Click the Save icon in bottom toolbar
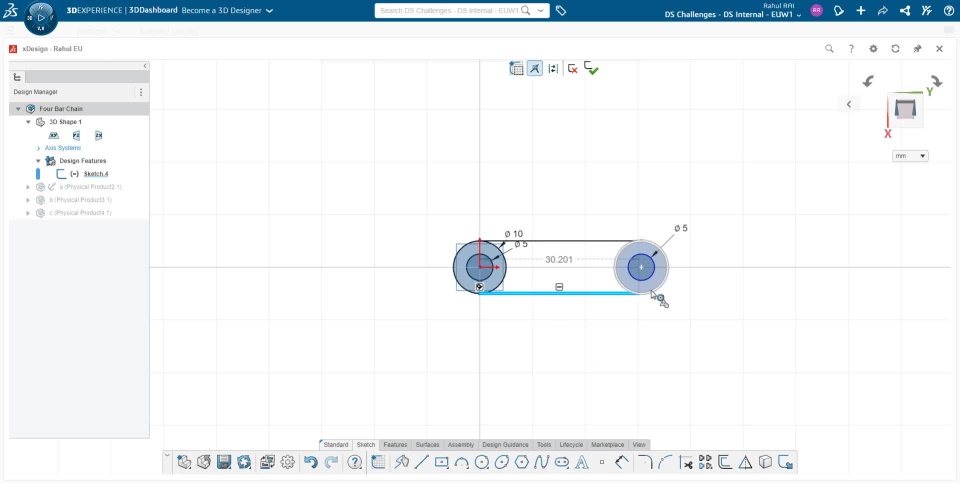 coord(224,462)
